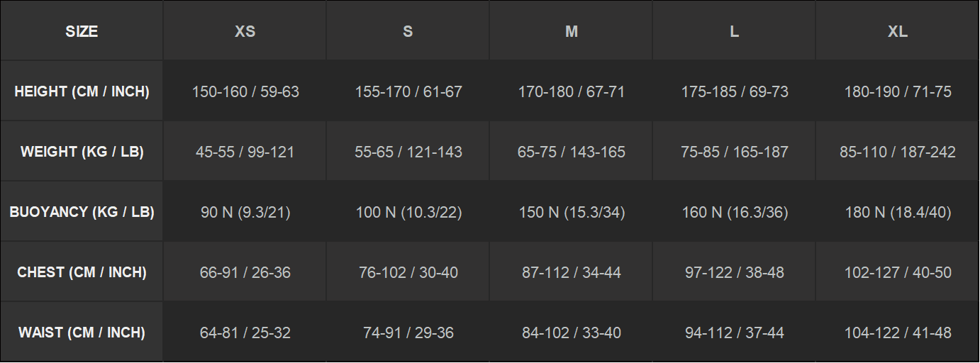Click the WEIGHT (KG / LB) row label
The height and width of the screenshot is (363, 980).
coord(82,152)
